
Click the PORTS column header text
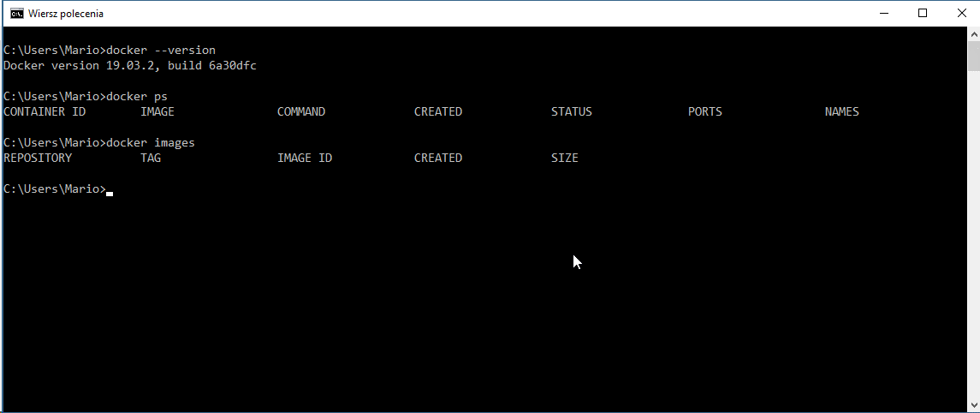click(705, 111)
